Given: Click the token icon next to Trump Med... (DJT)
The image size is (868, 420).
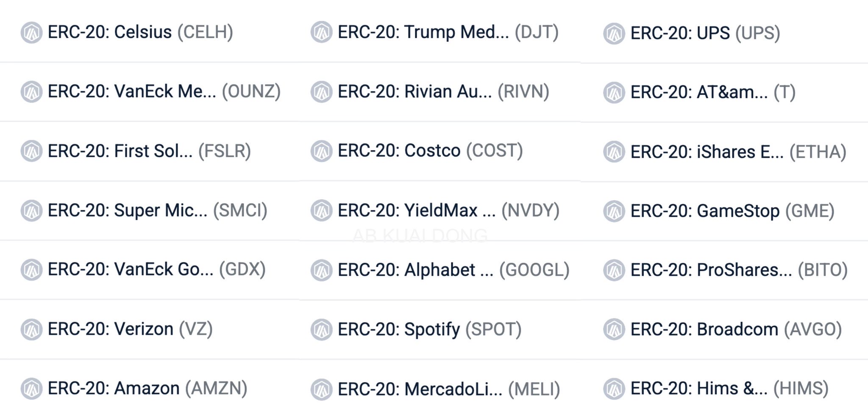Looking at the screenshot, I should [321, 33].
